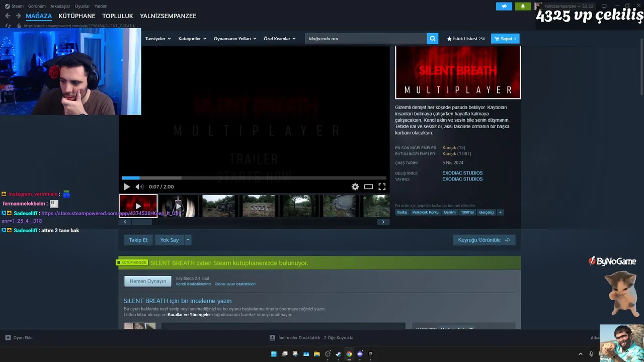This screenshot has width=644, height=362.
Task: Open Epic Games Launcher from taskbar
Action: point(371,354)
